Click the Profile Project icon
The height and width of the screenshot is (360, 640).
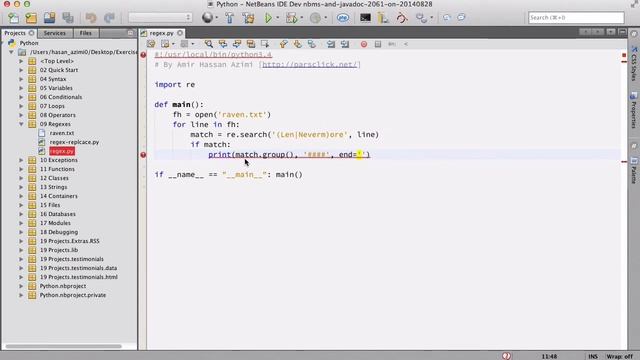(x=315, y=18)
